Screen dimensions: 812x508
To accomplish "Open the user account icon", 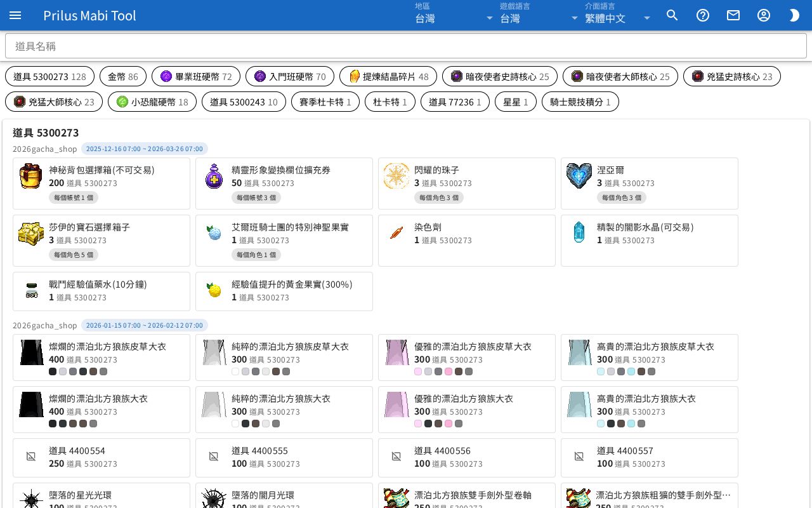I will 764,15.
